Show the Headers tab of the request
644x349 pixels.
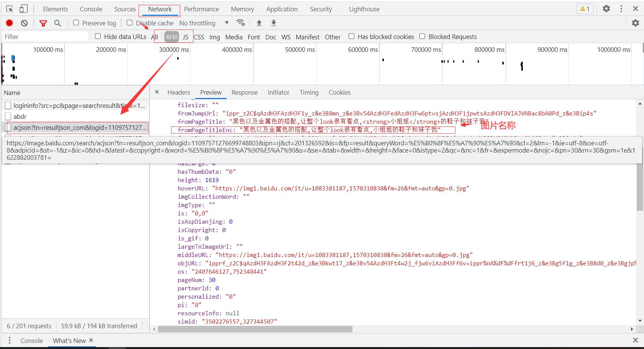(179, 92)
